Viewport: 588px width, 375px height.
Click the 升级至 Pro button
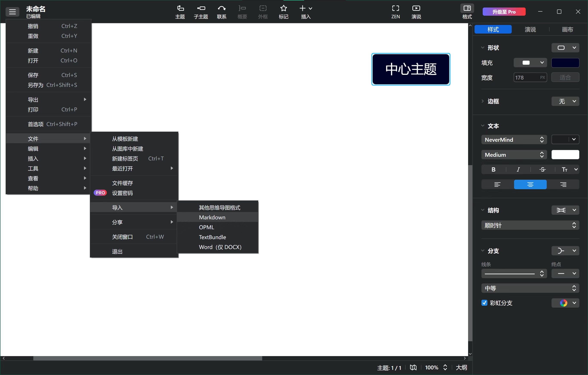[x=504, y=11]
